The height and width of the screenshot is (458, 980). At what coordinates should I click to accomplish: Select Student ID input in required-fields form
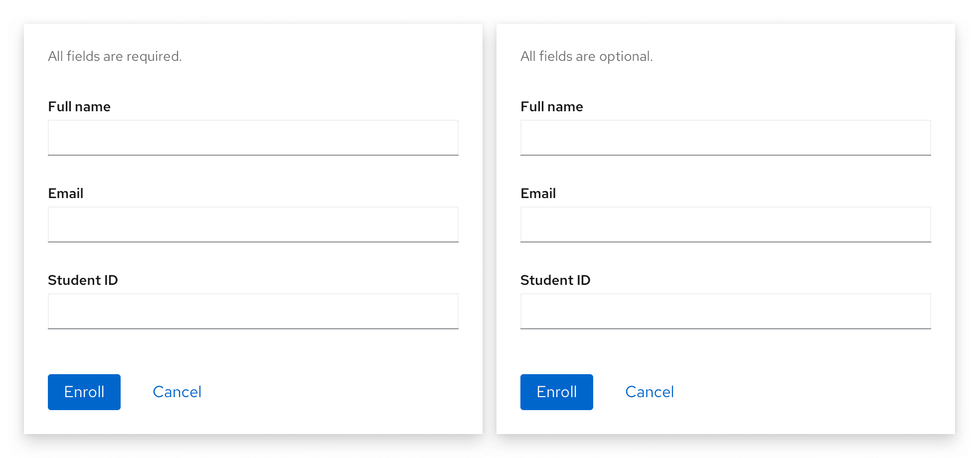(x=253, y=311)
